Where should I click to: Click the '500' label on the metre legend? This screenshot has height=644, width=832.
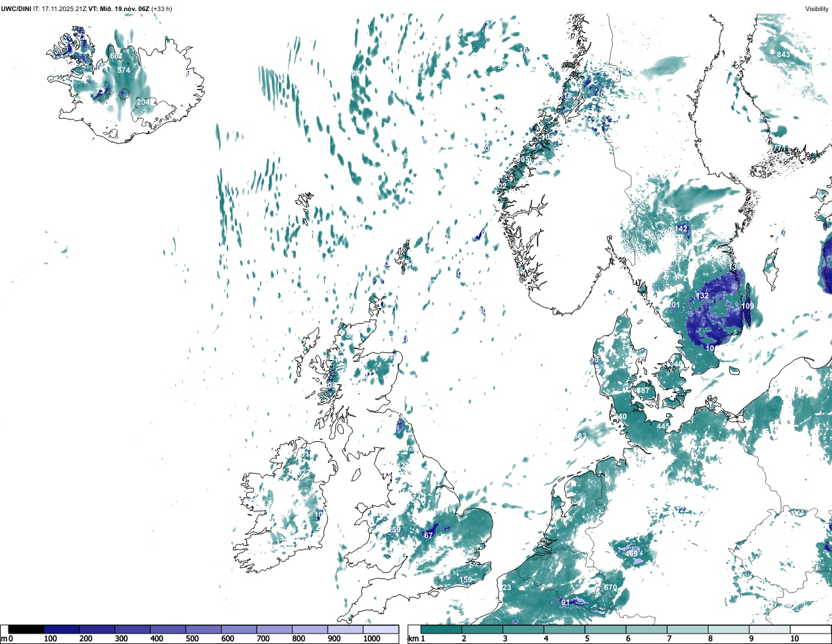[x=192, y=639]
